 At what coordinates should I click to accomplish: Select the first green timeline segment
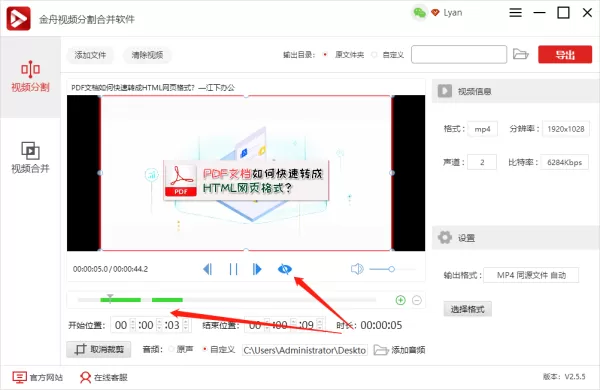point(121,300)
